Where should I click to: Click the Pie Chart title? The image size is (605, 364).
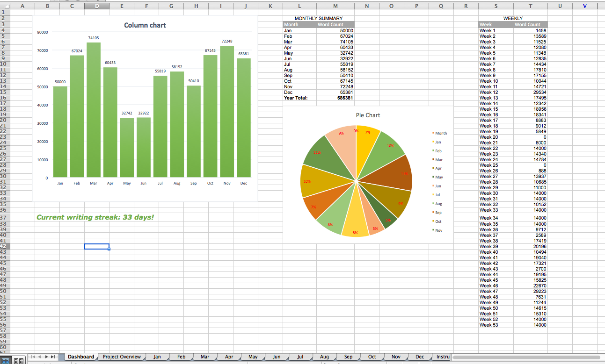368,115
